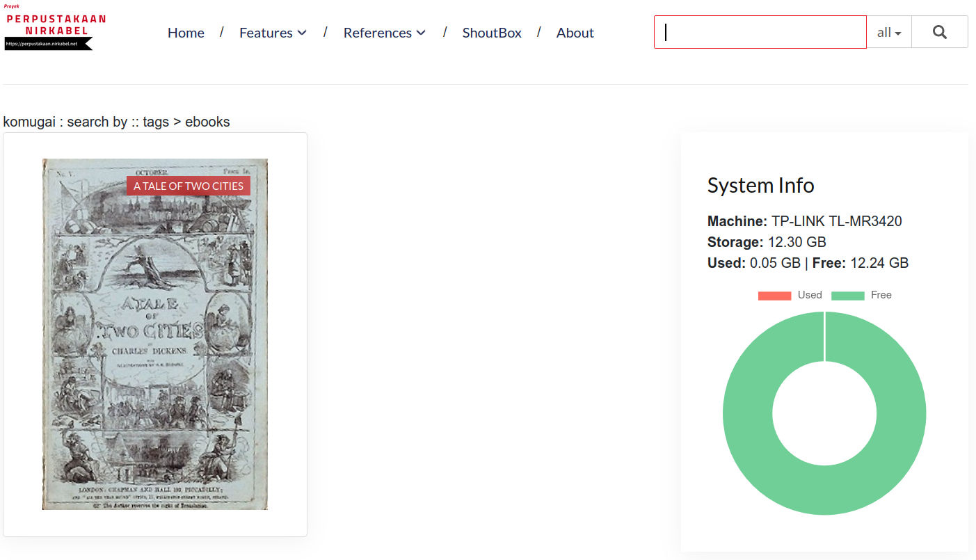Select the machine name 'TP-LINK TL-MR3420'
This screenshot has width=976, height=560.
[x=837, y=221]
